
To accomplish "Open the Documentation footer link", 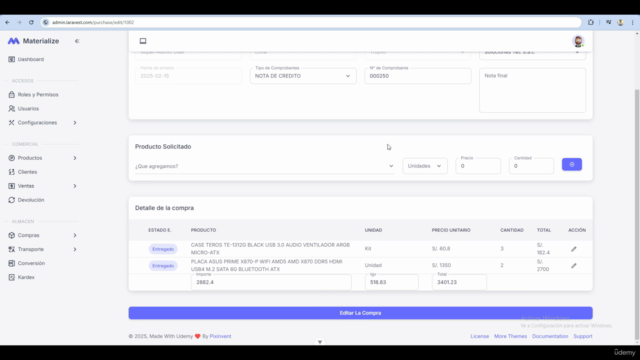I will coord(550,336).
